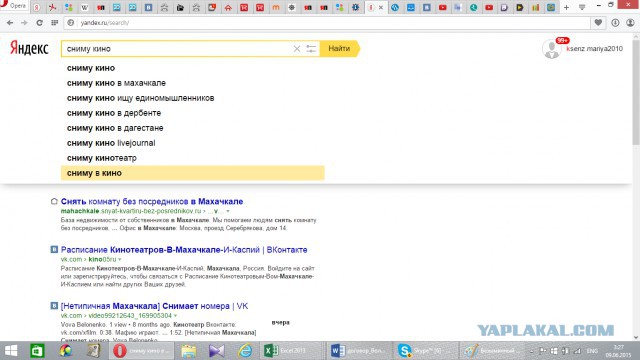Switch to the first Yandex tab
Viewport: 640px width, 360px height.
point(37,7)
